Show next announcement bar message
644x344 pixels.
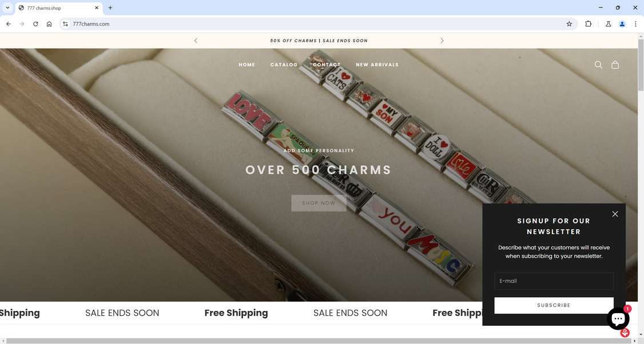click(x=442, y=41)
